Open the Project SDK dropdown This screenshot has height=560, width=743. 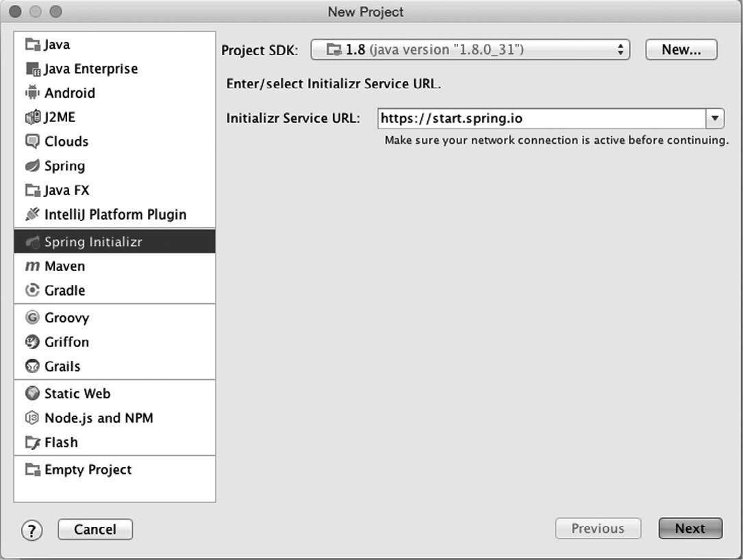point(470,50)
